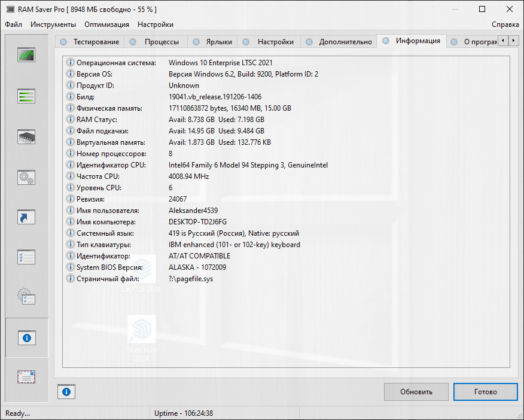Click the envelope mail sidebar icon

pos(26,377)
